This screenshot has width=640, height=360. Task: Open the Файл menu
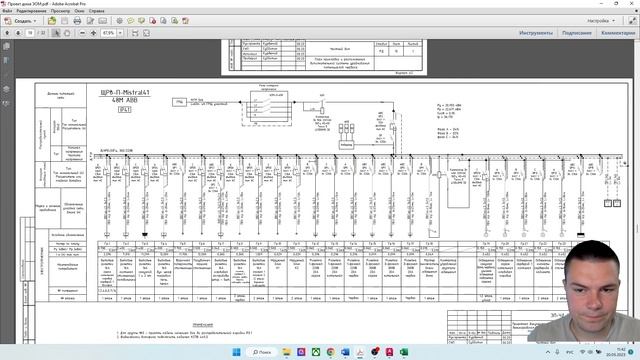pos(7,11)
